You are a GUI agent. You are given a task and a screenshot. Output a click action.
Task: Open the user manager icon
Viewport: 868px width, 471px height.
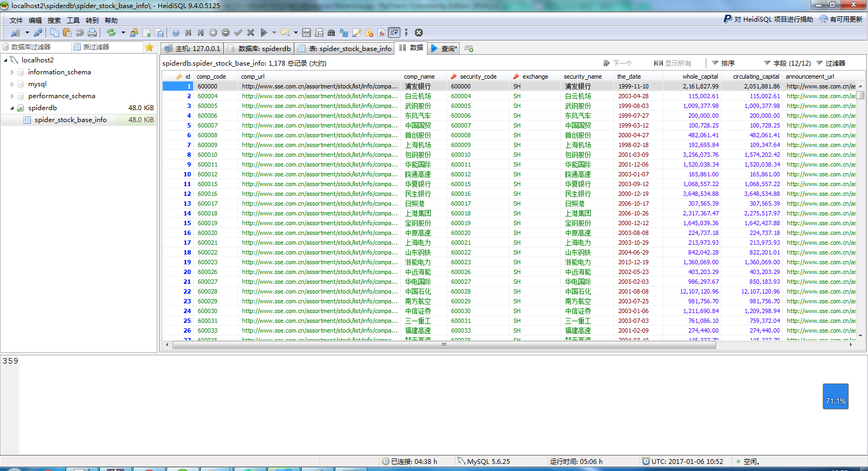134,33
